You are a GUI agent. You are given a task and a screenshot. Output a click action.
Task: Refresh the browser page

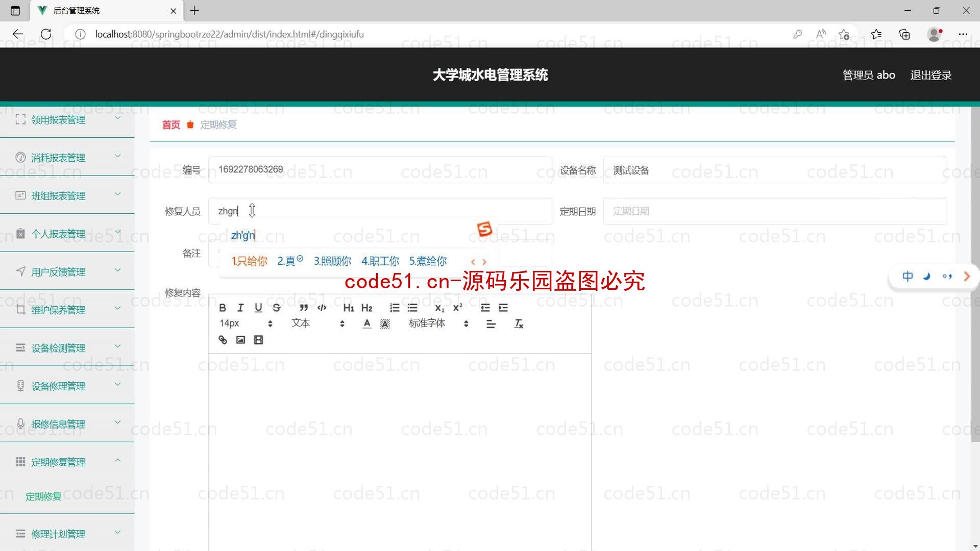tap(46, 34)
